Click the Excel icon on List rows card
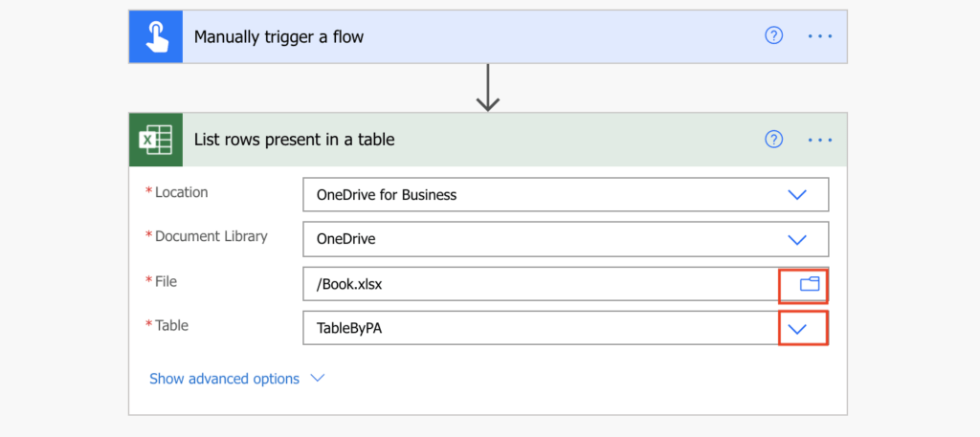 155,140
